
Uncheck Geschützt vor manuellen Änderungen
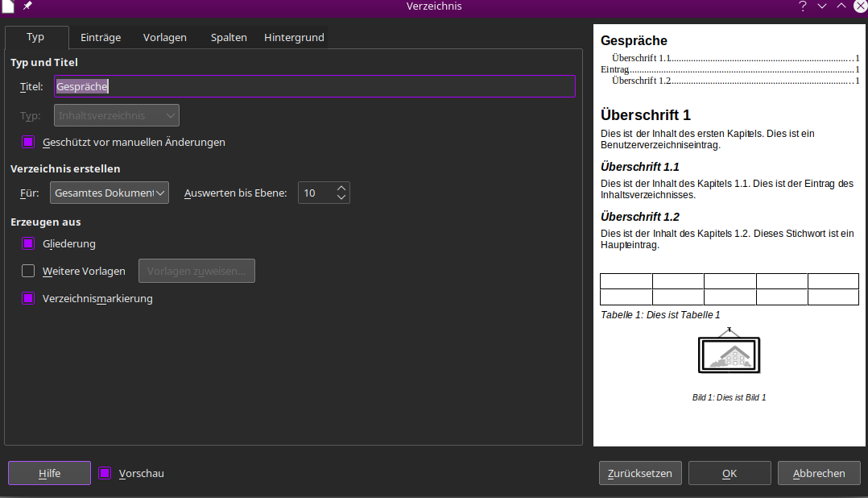(x=28, y=141)
